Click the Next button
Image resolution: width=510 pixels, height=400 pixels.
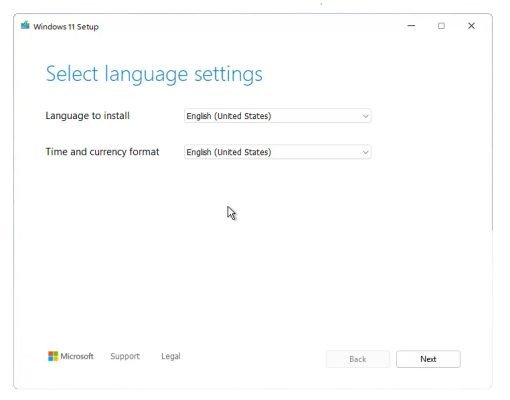tap(428, 359)
